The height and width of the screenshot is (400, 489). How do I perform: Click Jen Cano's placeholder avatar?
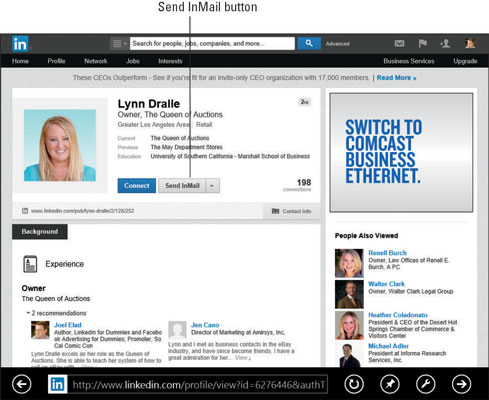[177, 330]
